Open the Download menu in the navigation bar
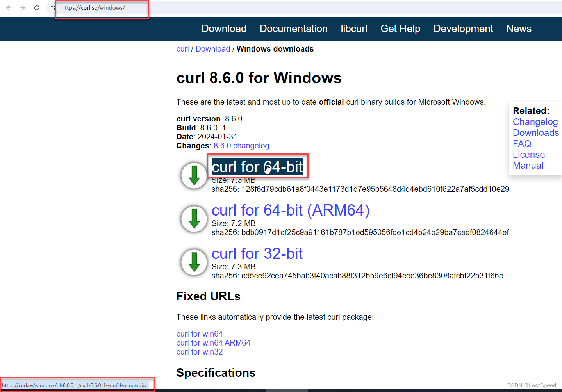 223,29
